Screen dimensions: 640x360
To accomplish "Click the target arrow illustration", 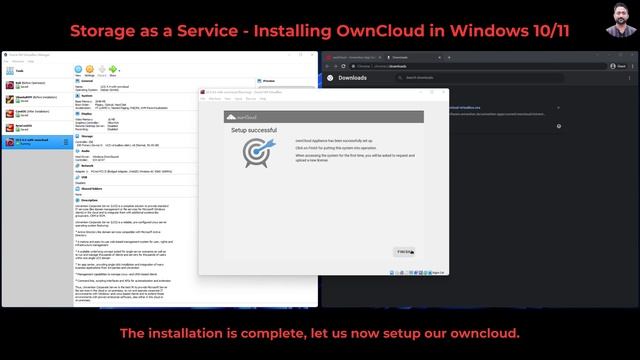I will pos(259,153).
